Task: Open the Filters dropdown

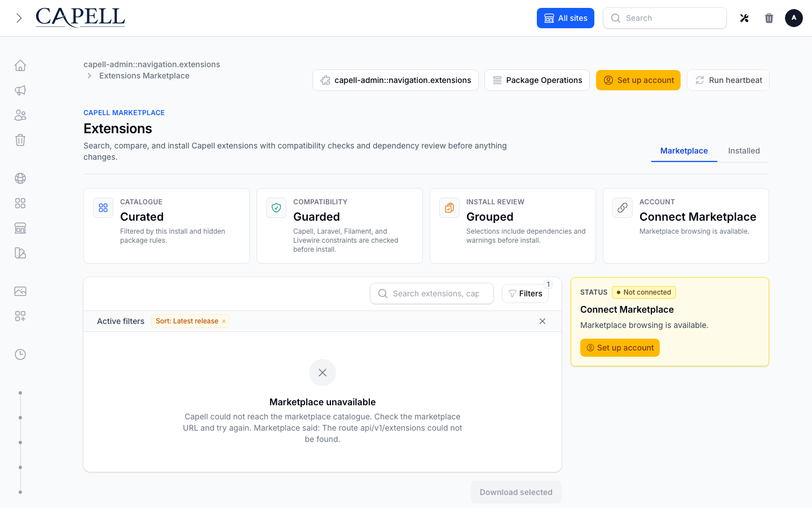Action: 525,294
